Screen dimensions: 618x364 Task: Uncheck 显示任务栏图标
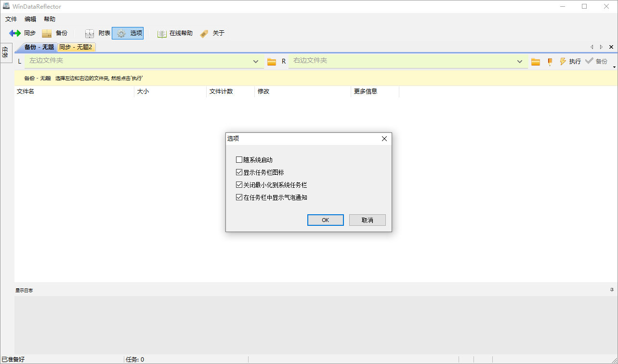239,172
